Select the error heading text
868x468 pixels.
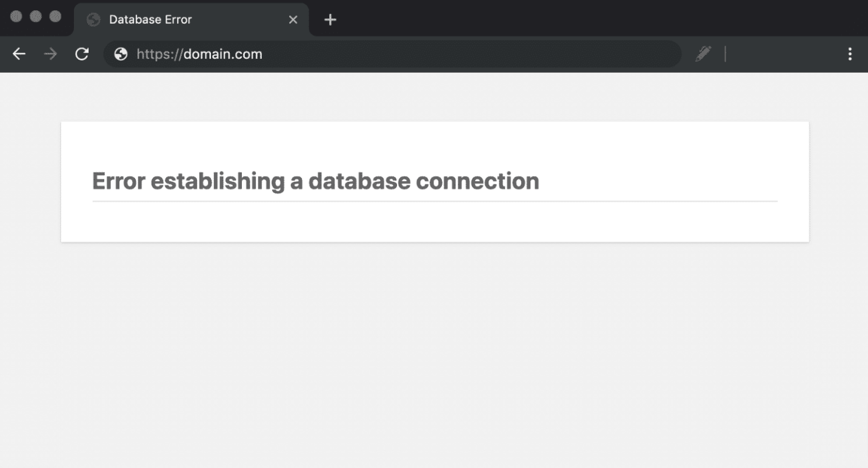pos(315,181)
